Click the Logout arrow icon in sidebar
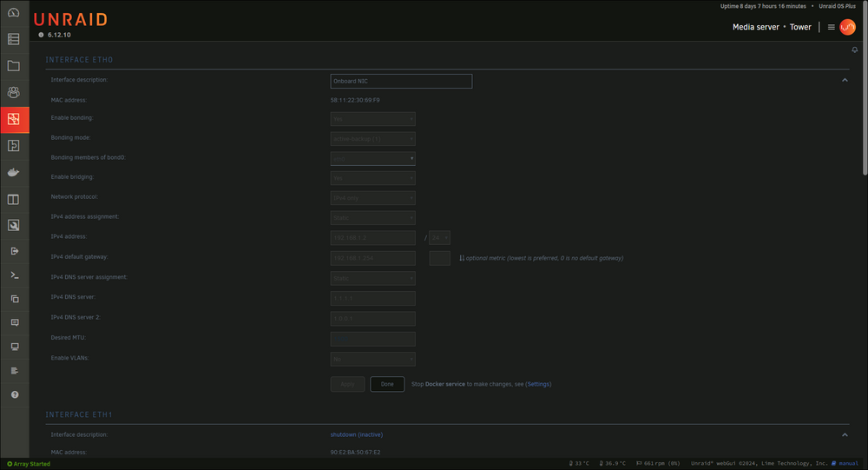The height and width of the screenshot is (470, 868). (15, 251)
